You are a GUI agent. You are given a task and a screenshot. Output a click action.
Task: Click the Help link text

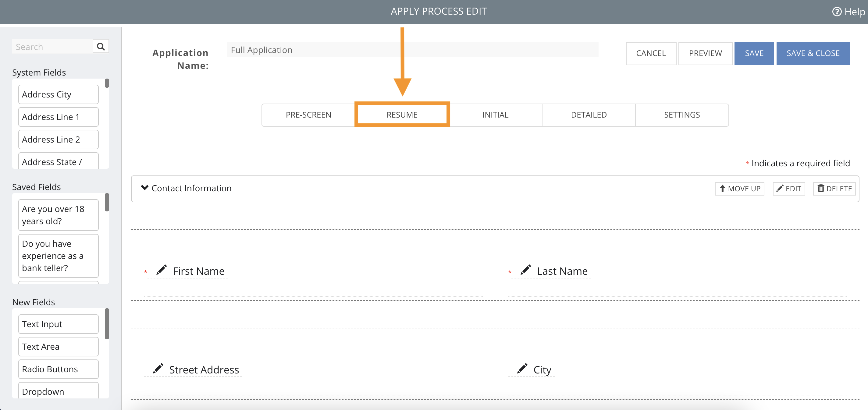pos(854,12)
